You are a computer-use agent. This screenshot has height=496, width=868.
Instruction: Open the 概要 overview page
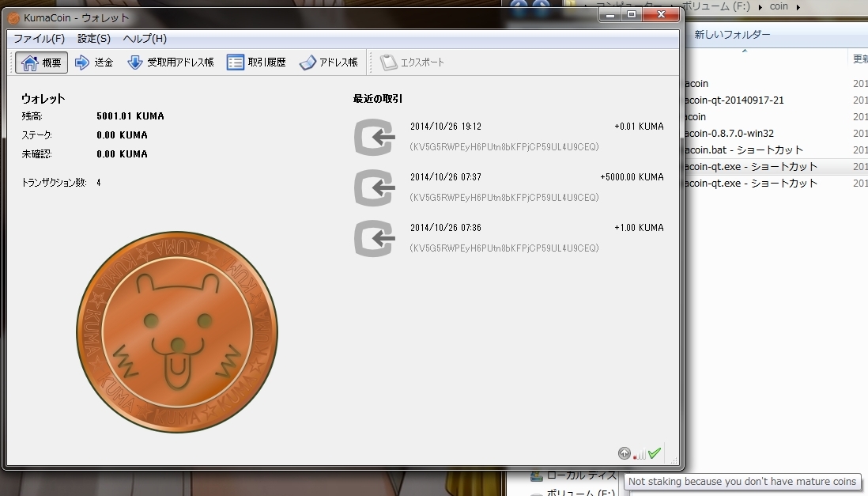[x=42, y=62]
